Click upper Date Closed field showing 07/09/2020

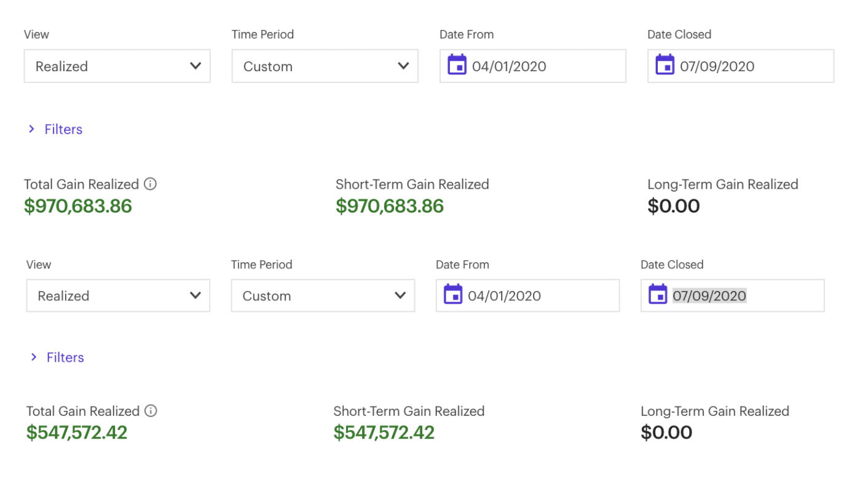pos(741,66)
